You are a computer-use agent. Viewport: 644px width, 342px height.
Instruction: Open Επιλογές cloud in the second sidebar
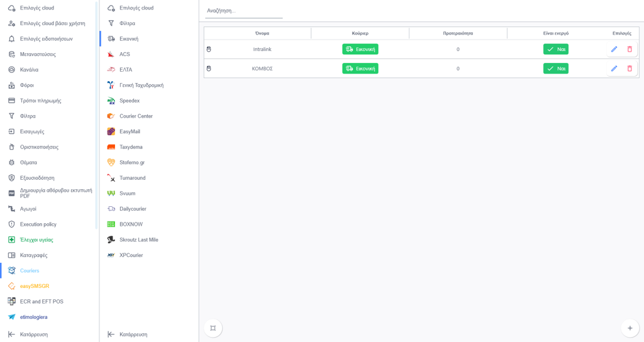[x=136, y=8]
